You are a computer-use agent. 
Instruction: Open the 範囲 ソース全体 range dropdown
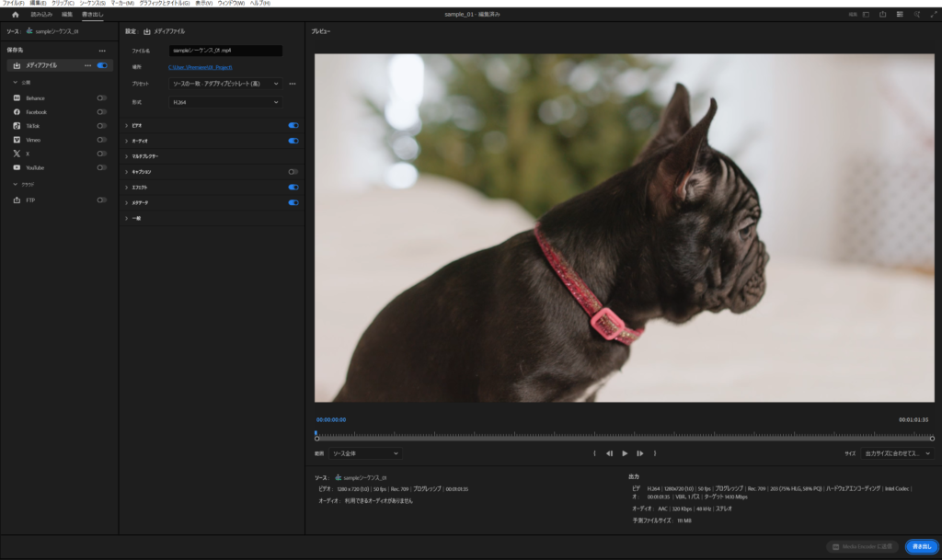coord(365,453)
